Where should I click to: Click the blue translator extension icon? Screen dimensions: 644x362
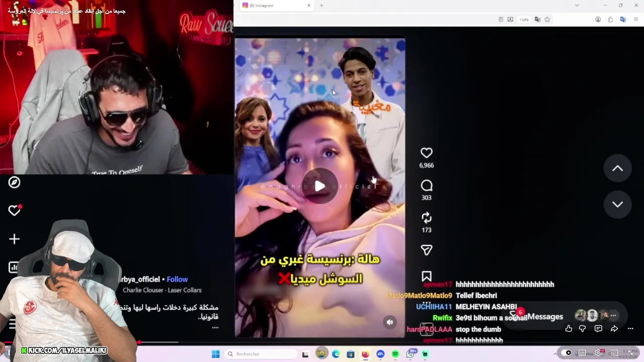click(623, 20)
